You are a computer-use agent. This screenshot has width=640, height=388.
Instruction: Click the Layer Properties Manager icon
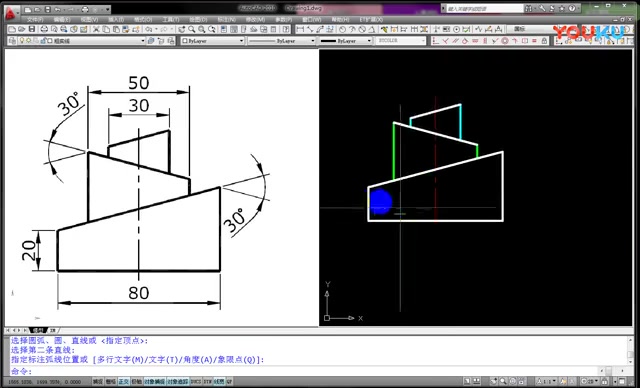(11, 41)
